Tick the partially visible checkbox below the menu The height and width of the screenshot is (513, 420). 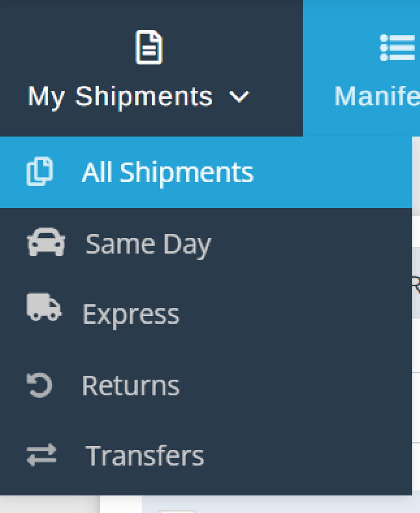click(177, 510)
